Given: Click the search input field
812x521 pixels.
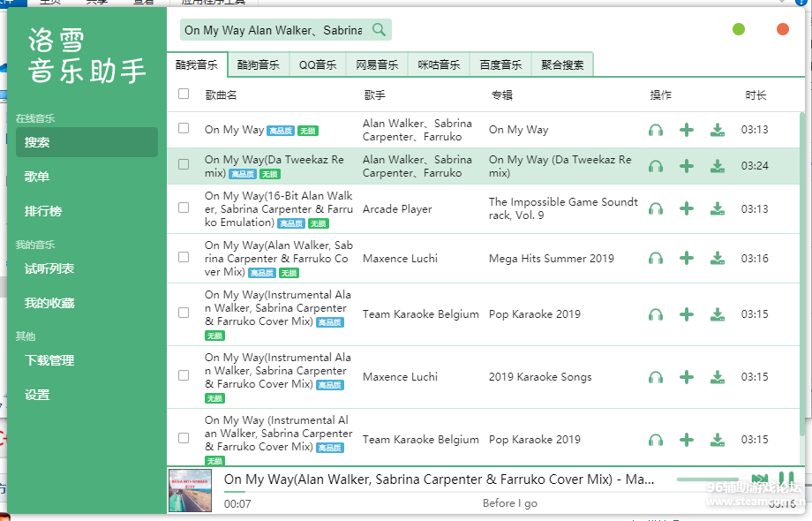Looking at the screenshot, I should 273,30.
